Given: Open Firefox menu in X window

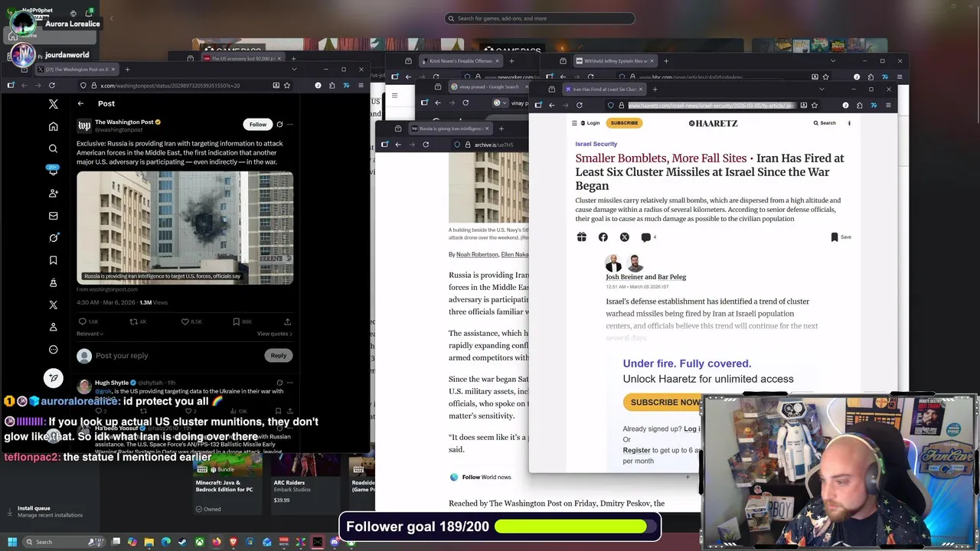Looking at the screenshot, I should pyautogui.click(x=360, y=85).
